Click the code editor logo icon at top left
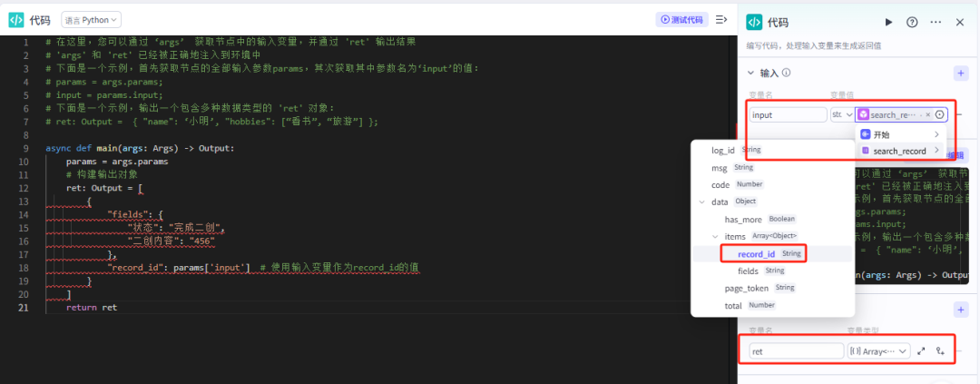Screen dimensions: 980x384 point(15,20)
